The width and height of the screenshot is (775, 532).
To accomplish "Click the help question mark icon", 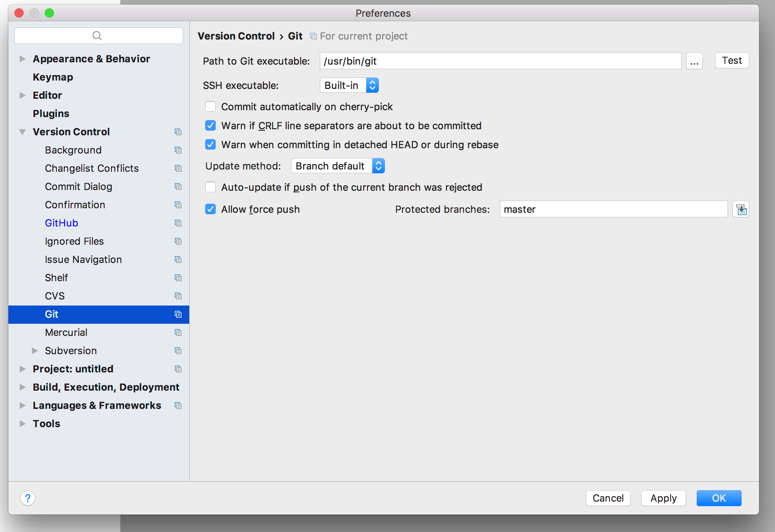I will click(x=28, y=498).
